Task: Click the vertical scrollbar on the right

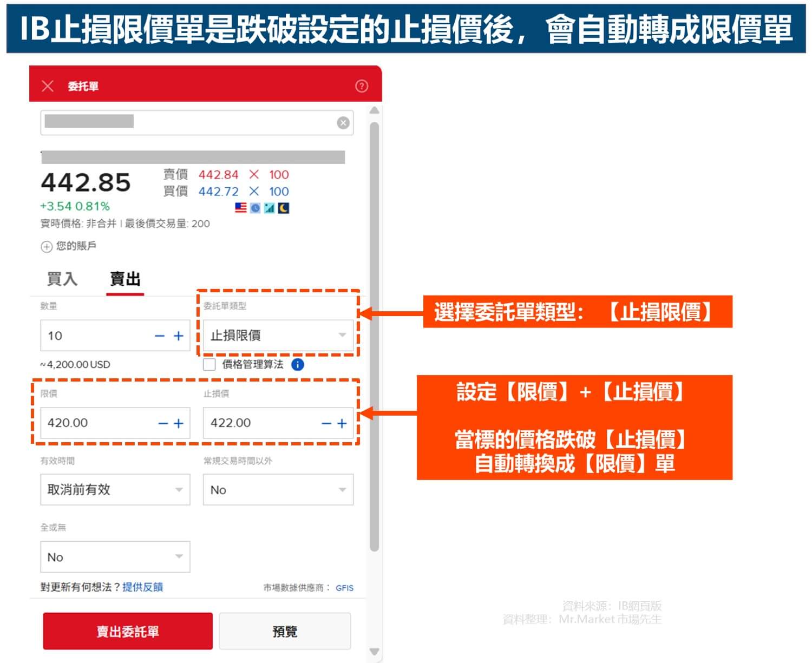Action: click(x=374, y=325)
